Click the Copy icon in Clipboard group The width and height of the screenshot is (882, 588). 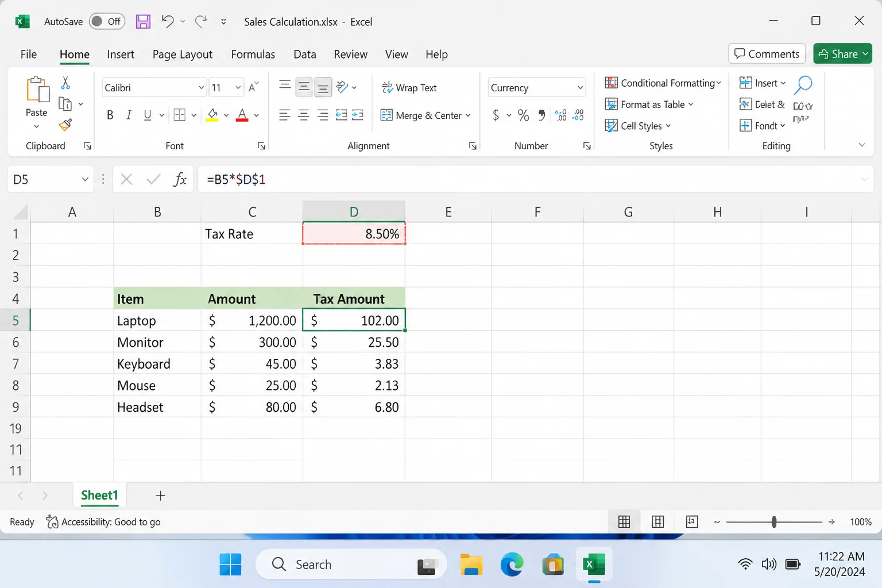65,104
